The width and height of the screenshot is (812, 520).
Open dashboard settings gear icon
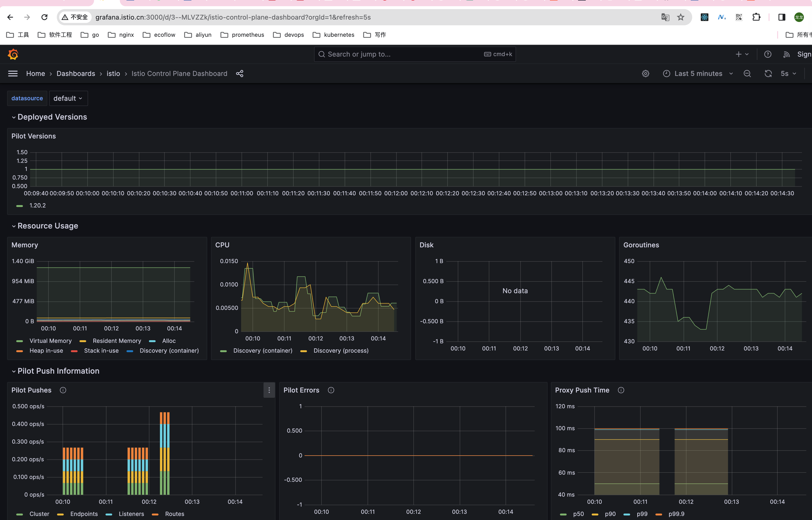tap(645, 74)
